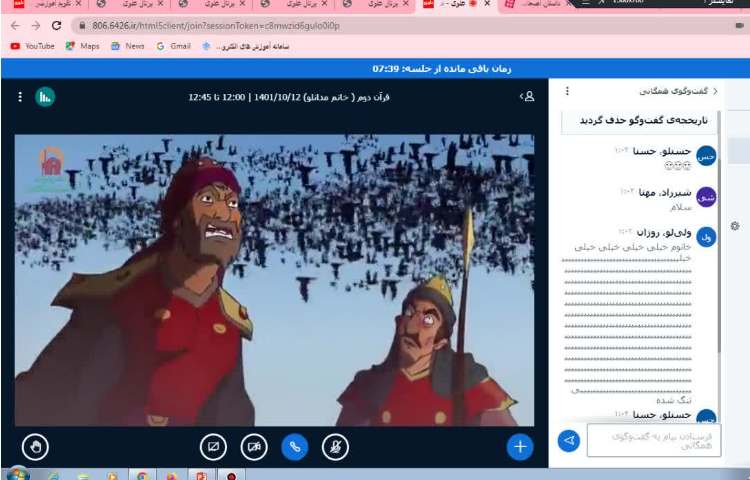Open the blue plus actions menu
The image size is (750, 480).
tap(520, 447)
